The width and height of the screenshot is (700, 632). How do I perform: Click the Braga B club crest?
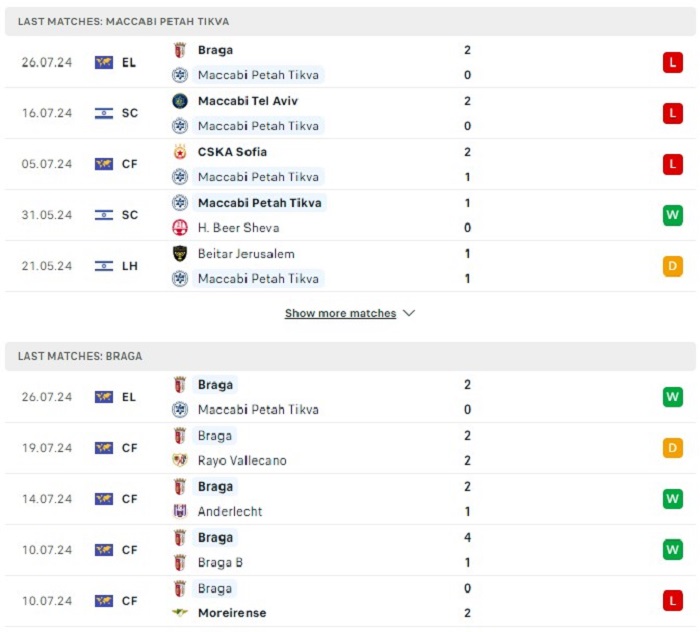click(180, 562)
